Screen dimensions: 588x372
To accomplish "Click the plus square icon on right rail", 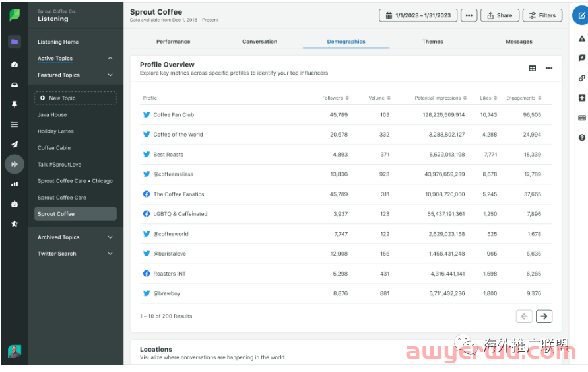I will pos(581,98).
